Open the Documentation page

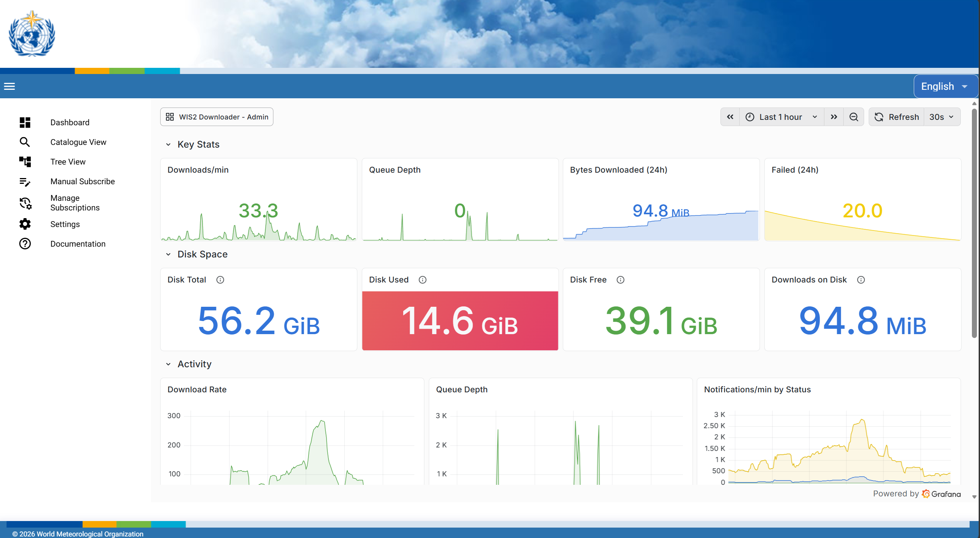click(78, 244)
